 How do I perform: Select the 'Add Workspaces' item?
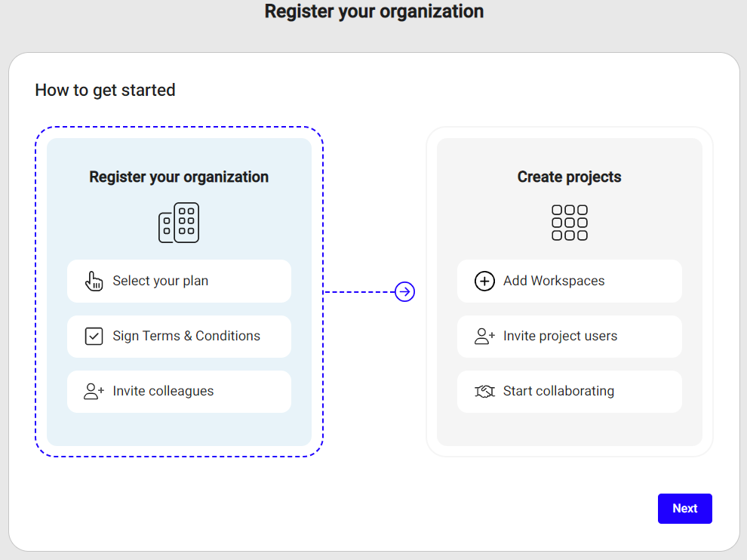(x=569, y=281)
